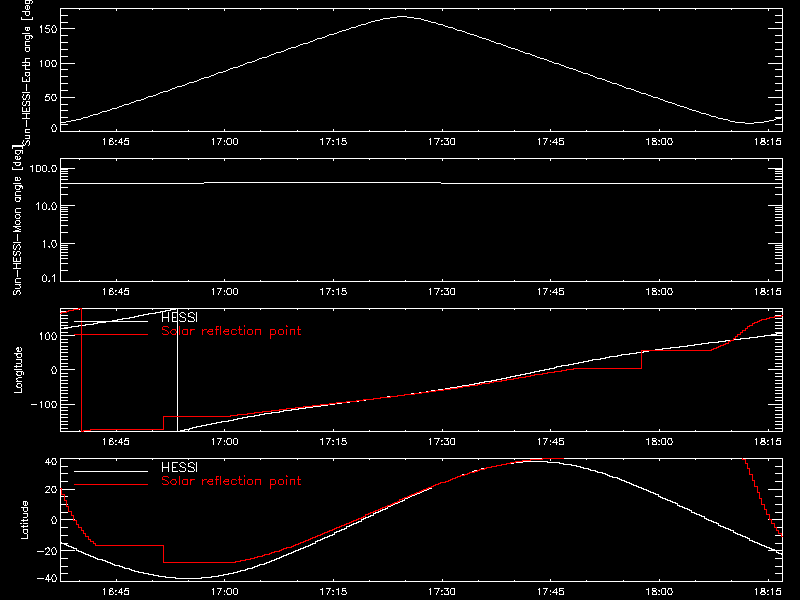Click the -20 tick on Latitude axis

point(47,551)
